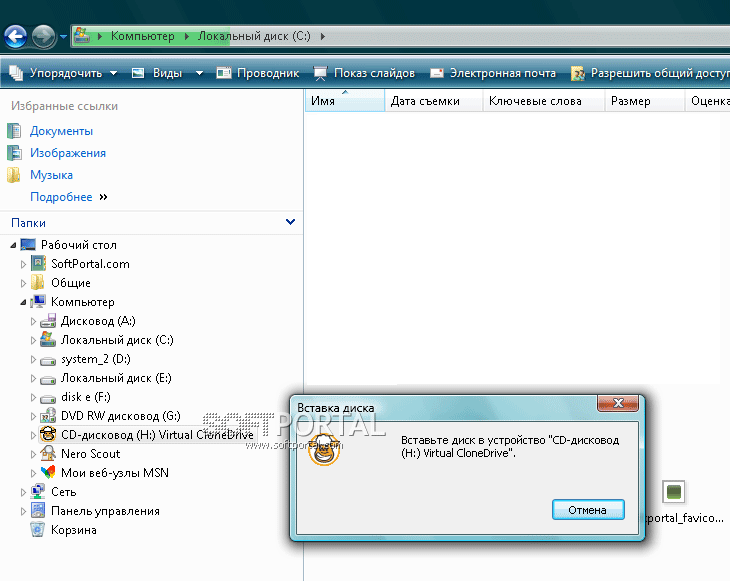Click the Nero Scout icon

click(x=48, y=454)
